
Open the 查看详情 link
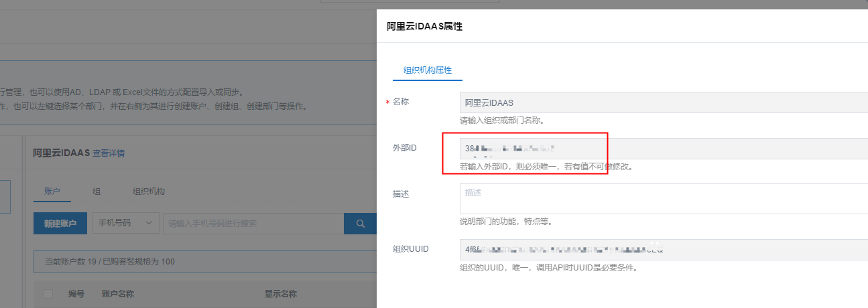[x=109, y=153]
